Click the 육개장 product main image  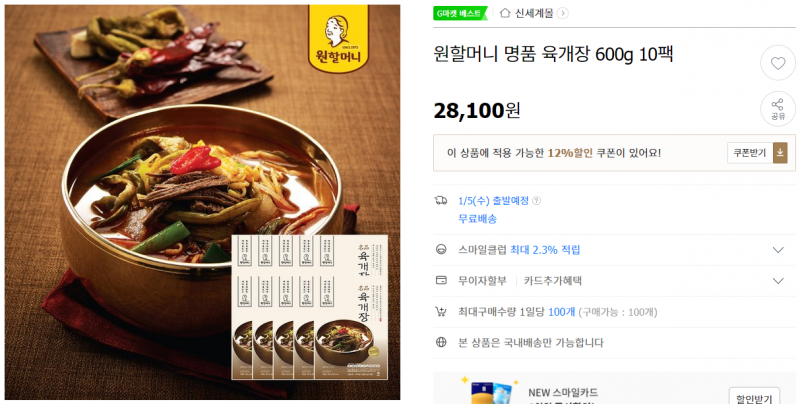(203, 203)
